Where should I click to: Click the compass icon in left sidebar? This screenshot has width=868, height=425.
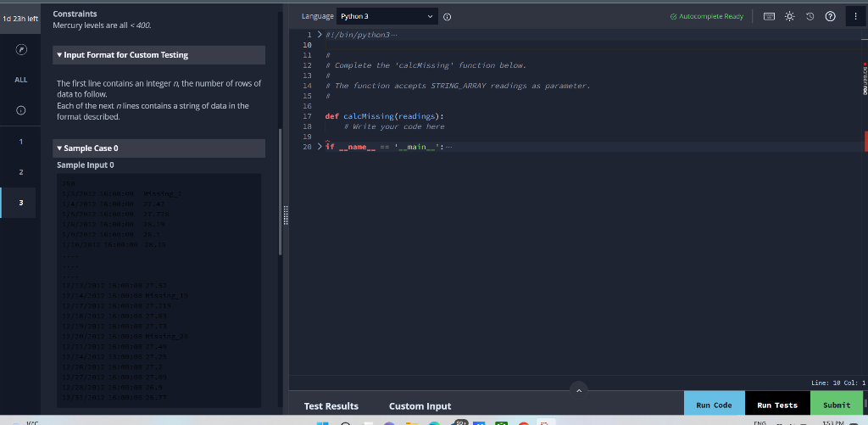point(20,50)
